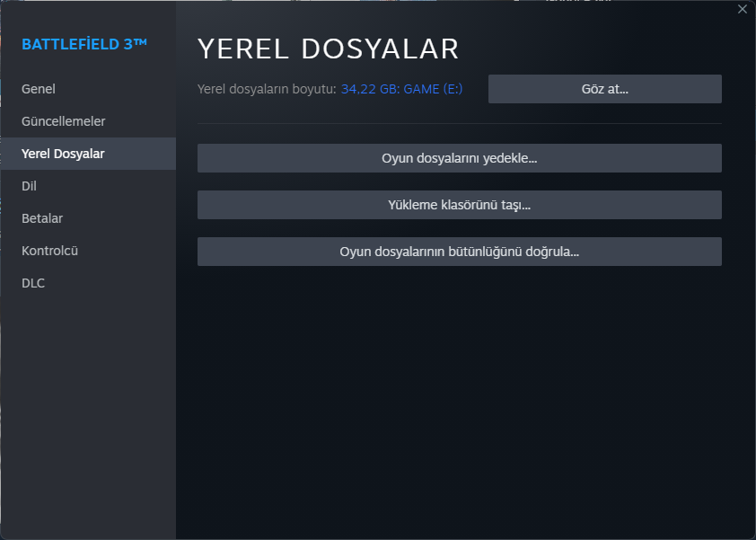
Task: Open Kontrolcü controller settings
Action: click(88, 251)
